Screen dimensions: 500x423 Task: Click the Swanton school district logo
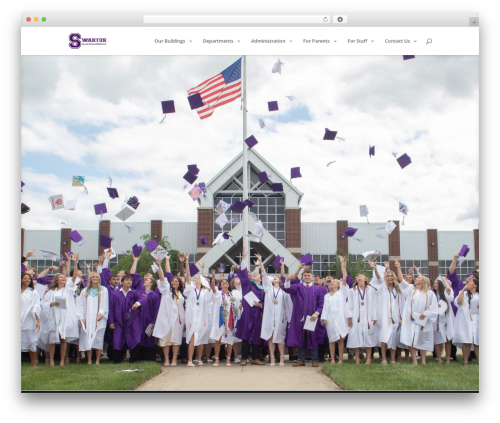[x=88, y=41]
